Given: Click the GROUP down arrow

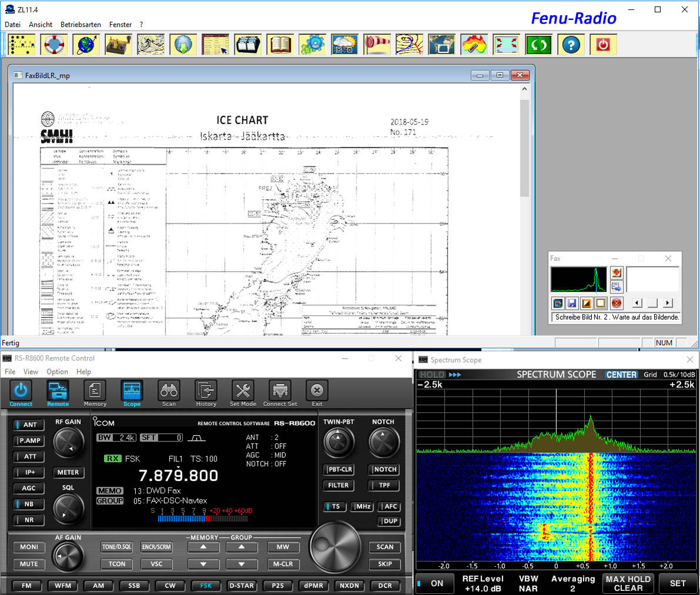Looking at the screenshot, I should (x=242, y=564).
